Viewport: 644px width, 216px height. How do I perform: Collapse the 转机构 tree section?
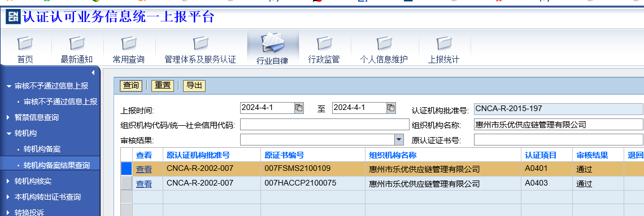coord(9,133)
